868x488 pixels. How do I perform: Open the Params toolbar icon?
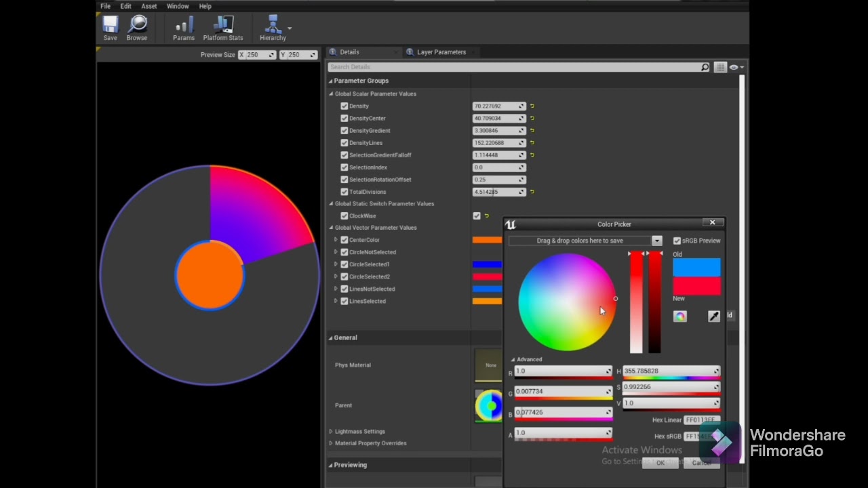[x=184, y=25]
